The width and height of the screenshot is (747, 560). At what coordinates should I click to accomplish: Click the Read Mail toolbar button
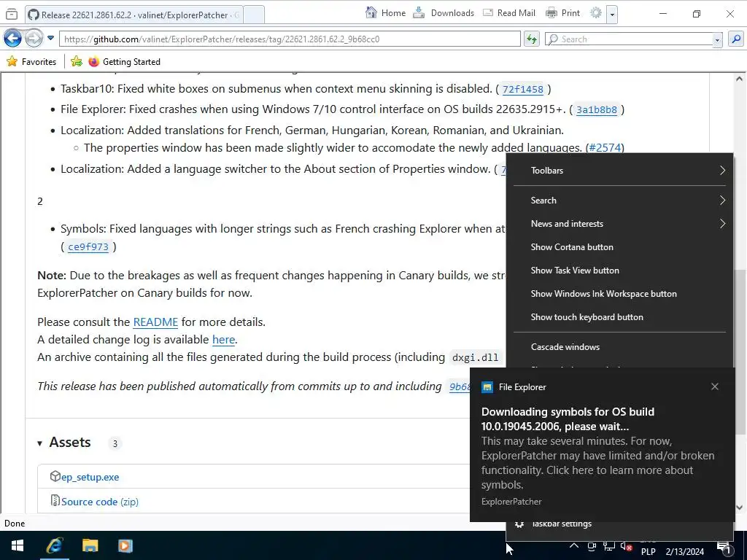point(508,13)
